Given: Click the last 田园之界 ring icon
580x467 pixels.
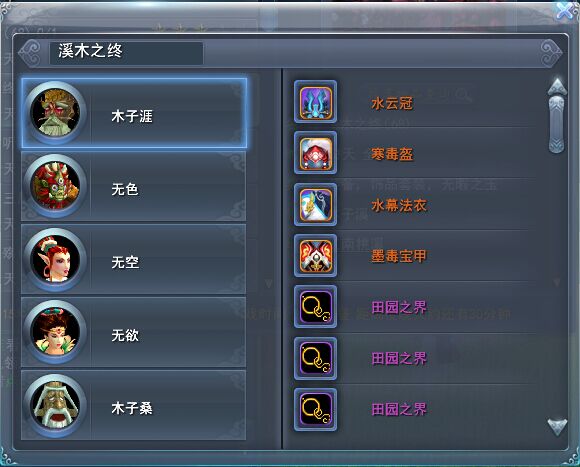Looking at the screenshot, I should tap(316, 410).
